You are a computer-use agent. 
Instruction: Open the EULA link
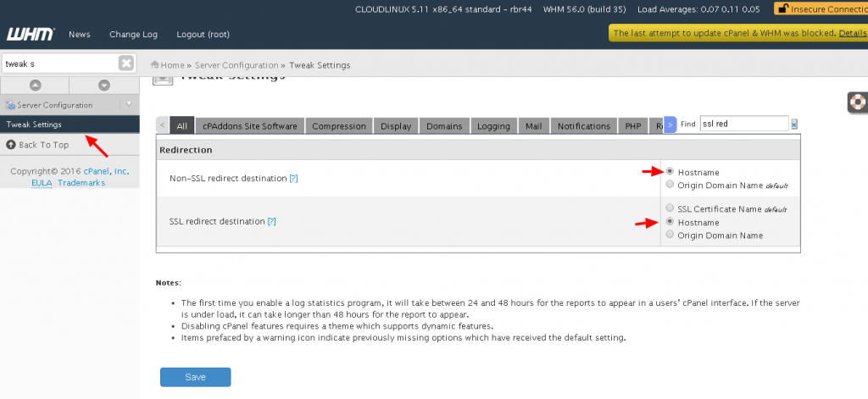click(x=42, y=183)
